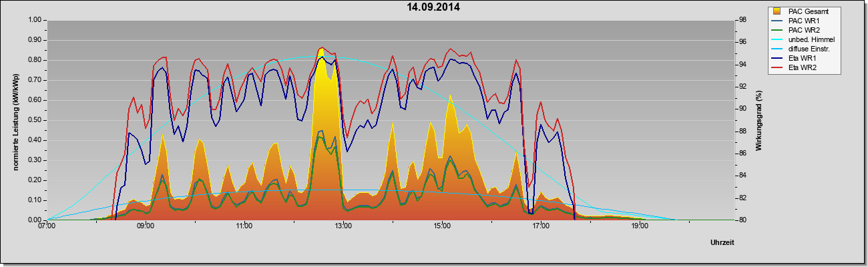Click the 1.00 left axis label
Image resolution: width=868 pixels, height=267 pixels.
click(35, 20)
